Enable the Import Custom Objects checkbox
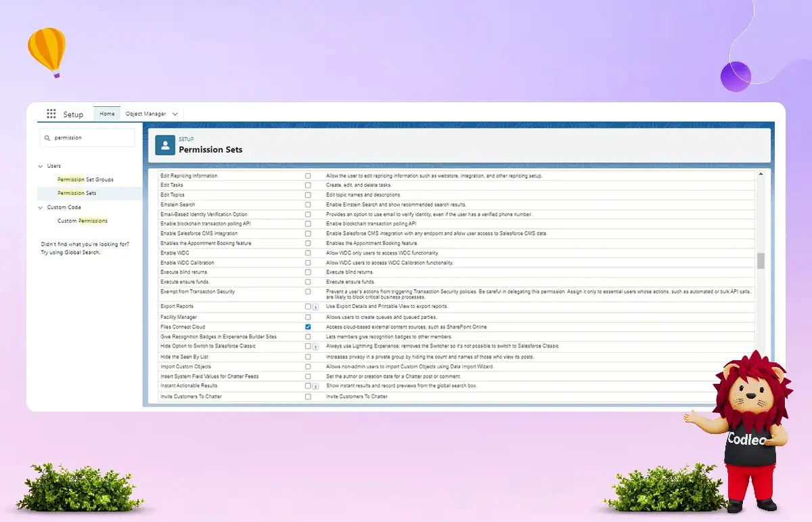Image resolution: width=812 pixels, height=522 pixels. pyautogui.click(x=308, y=366)
